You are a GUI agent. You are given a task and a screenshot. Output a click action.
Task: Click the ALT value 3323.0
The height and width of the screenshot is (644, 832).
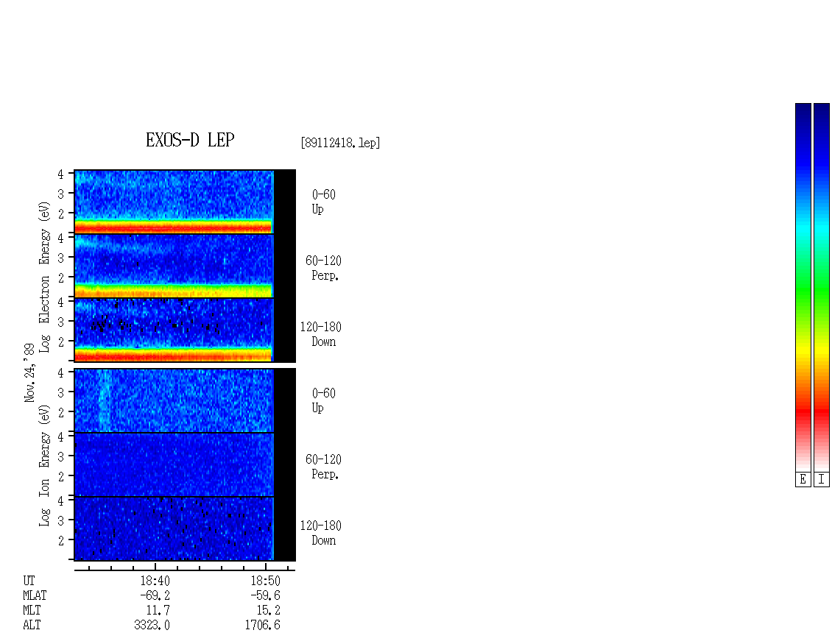click(152, 626)
